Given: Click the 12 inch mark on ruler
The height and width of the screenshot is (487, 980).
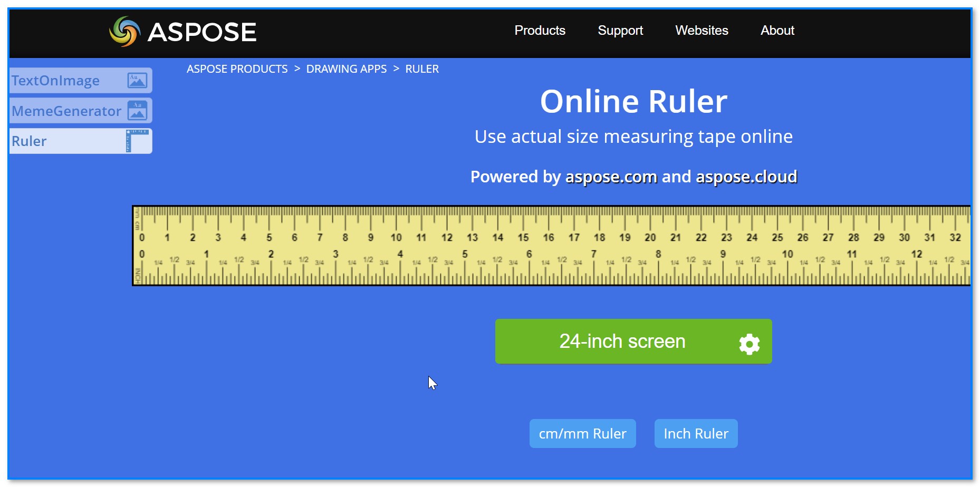Looking at the screenshot, I should 917,254.
